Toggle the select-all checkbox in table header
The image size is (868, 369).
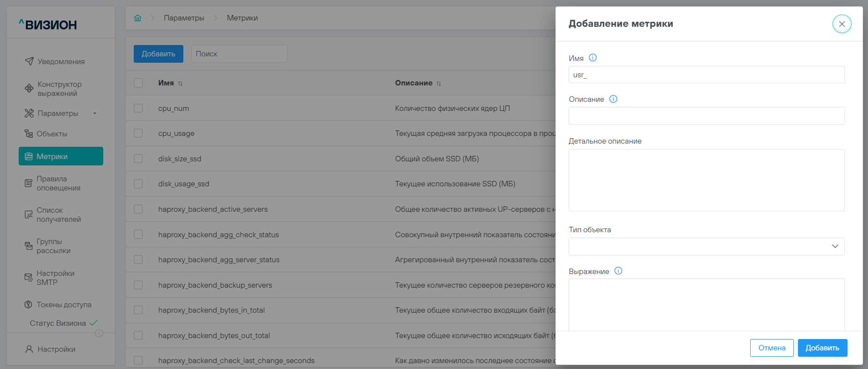(138, 83)
